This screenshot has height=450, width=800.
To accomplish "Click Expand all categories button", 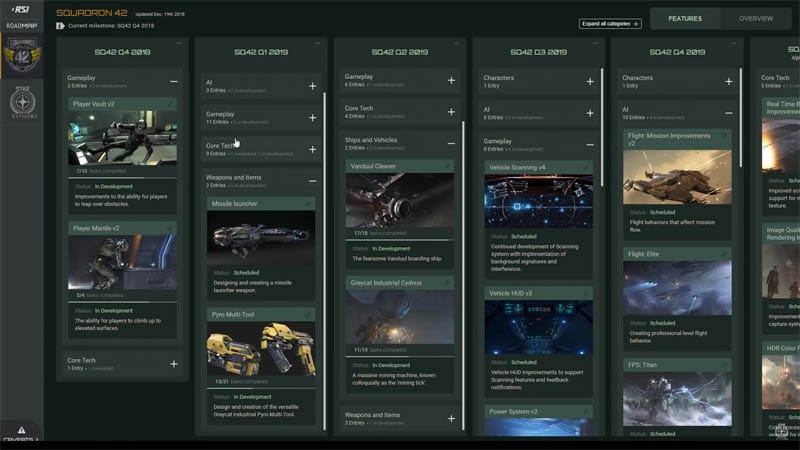I will coord(610,23).
